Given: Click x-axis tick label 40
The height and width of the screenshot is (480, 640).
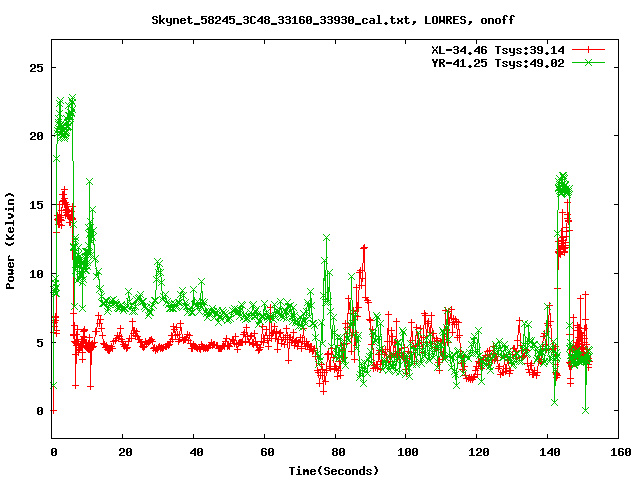Looking at the screenshot, I should point(196,452).
